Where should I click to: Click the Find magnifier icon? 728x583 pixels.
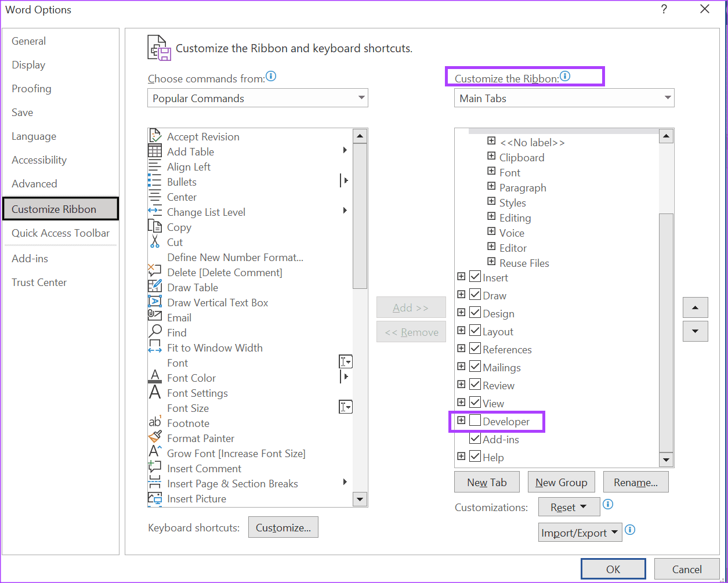pyautogui.click(x=155, y=332)
